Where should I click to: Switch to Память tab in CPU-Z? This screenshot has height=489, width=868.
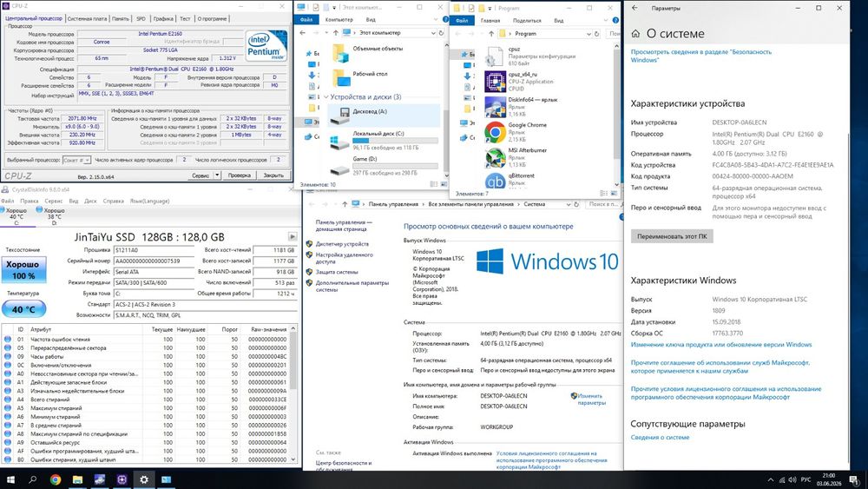point(120,18)
